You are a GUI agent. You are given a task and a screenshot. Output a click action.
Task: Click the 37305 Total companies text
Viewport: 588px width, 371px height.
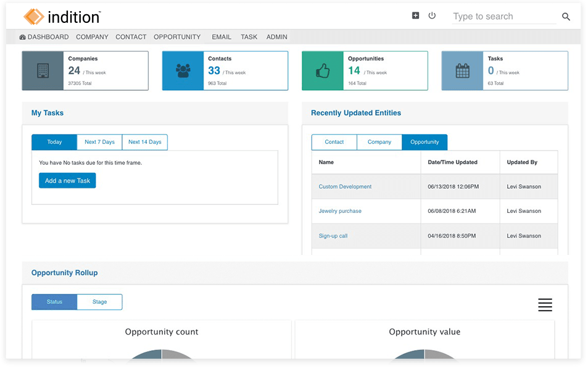coord(80,83)
